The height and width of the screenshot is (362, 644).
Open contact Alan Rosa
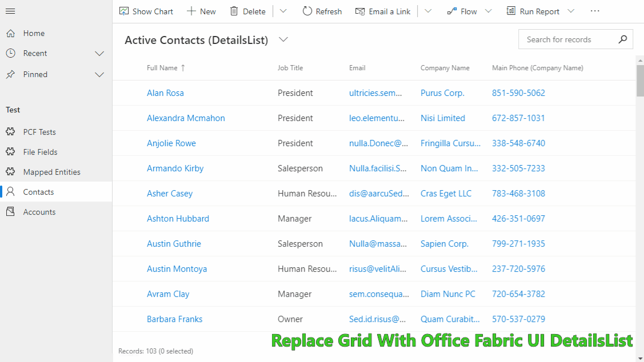coord(165,93)
